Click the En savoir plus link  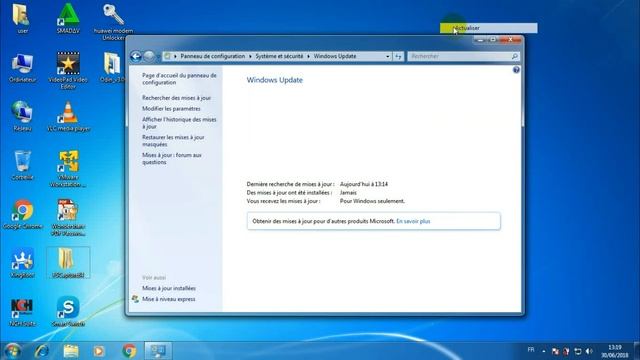413,221
